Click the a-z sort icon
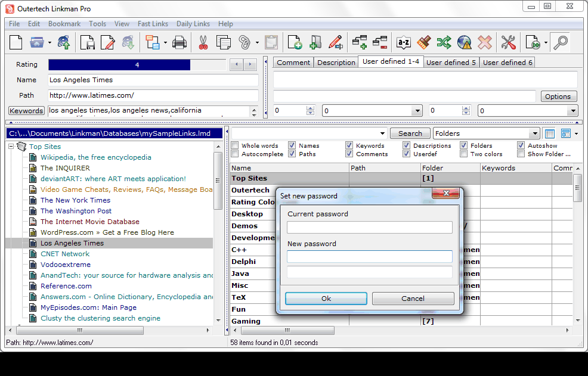588x376 pixels. [x=404, y=42]
